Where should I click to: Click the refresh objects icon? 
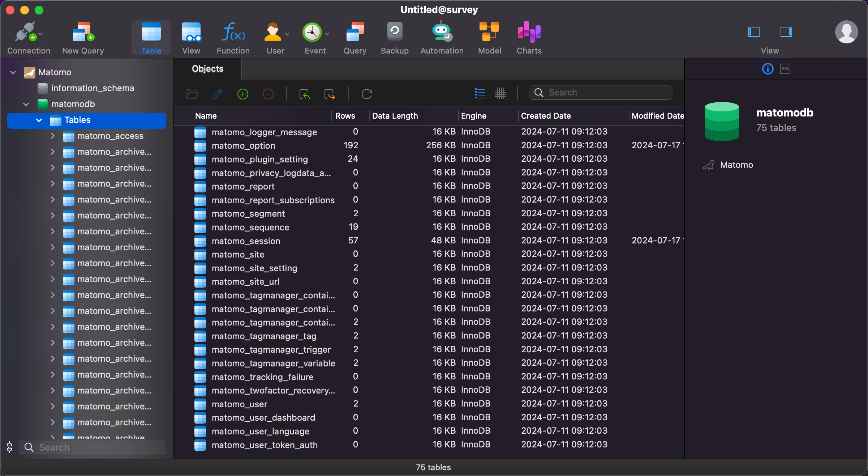[367, 94]
